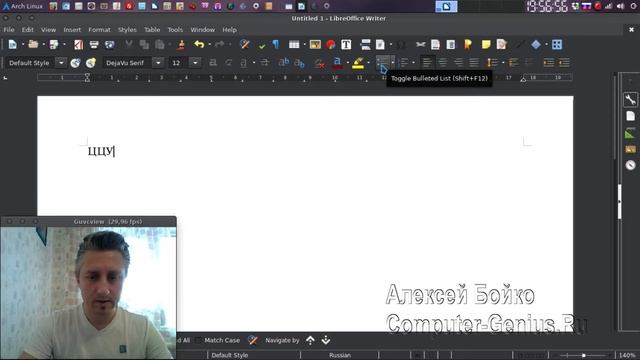Image resolution: width=640 pixels, height=360 pixels.
Task: Insert a comment (yellow note icon)
Action: [x=486, y=44]
